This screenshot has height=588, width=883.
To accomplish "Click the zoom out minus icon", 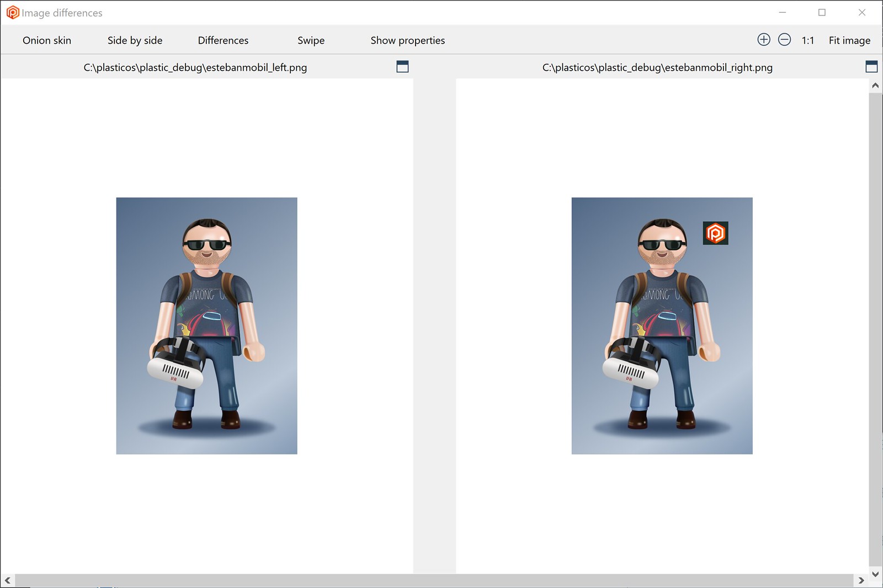I will click(x=784, y=40).
